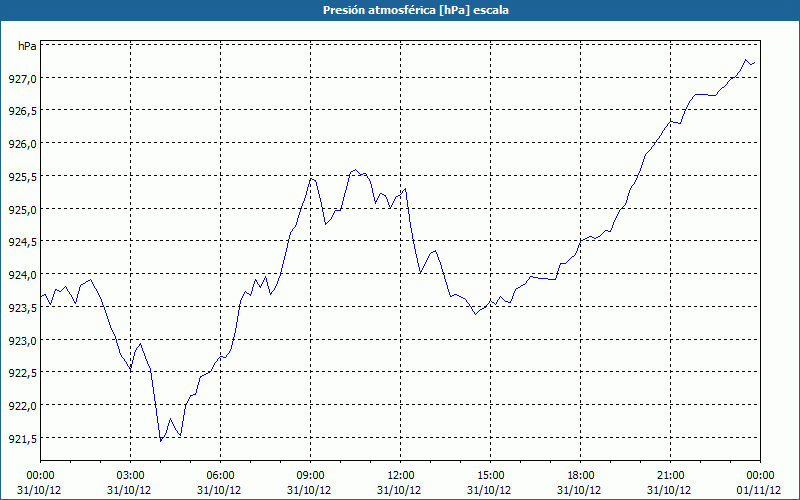This screenshot has width=800, height=500.
Task: Select the 927,0 y-axis label
Action: click(23, 78)
